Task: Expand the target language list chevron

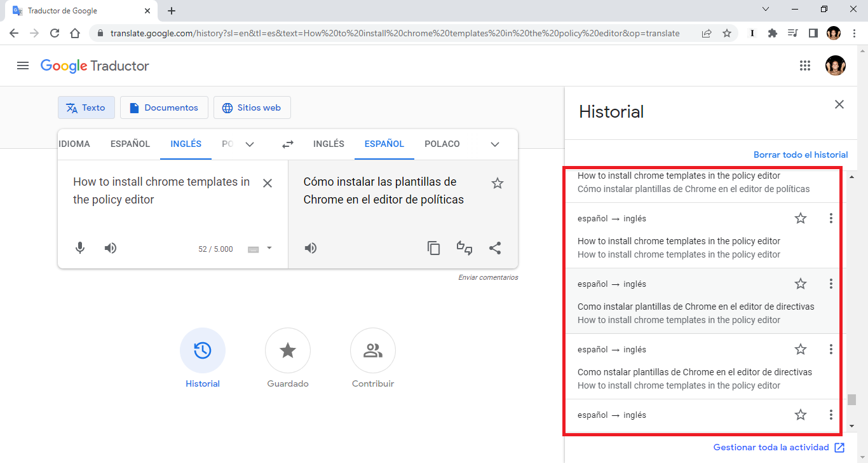Action: pyautogui.click(x=495, y=144)
